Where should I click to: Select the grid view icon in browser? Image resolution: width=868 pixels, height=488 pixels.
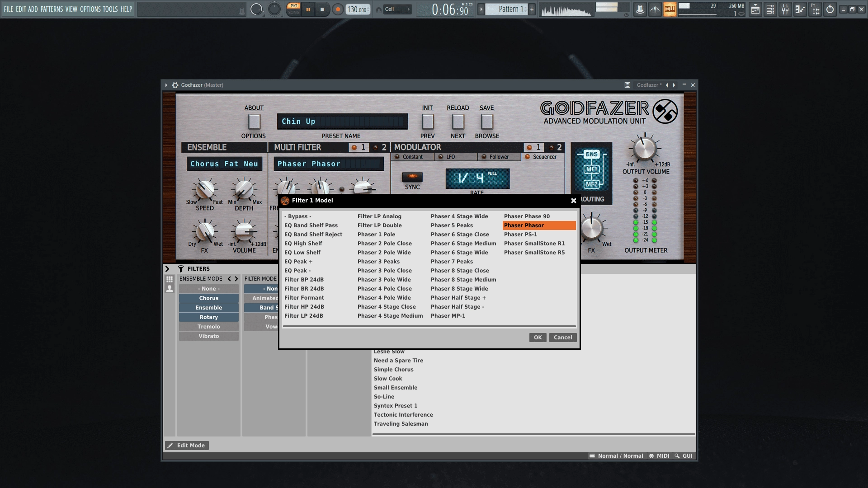(x=170, y=279)
